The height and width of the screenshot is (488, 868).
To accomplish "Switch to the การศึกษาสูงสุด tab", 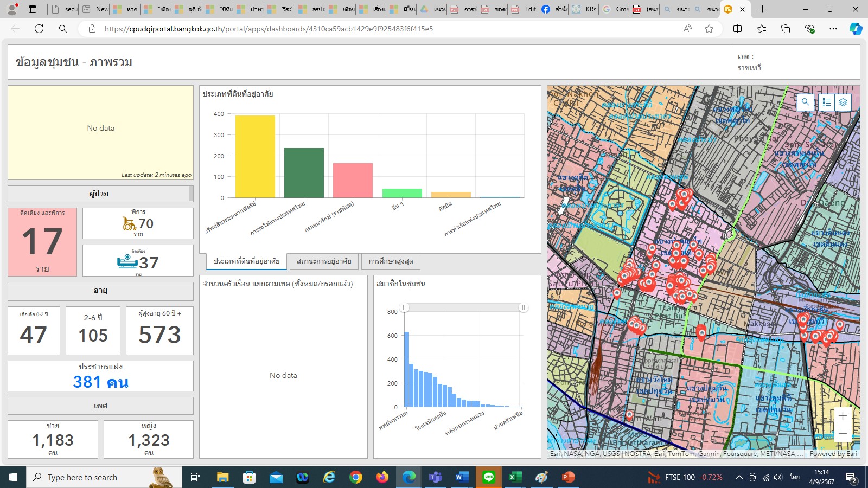I will click(391, 261).
